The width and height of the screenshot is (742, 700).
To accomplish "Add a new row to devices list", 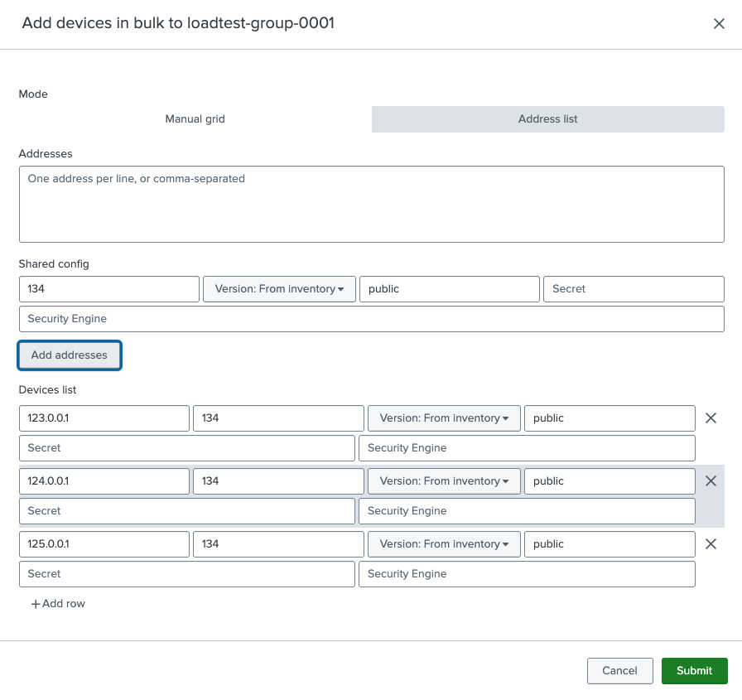I will (58, 603).
